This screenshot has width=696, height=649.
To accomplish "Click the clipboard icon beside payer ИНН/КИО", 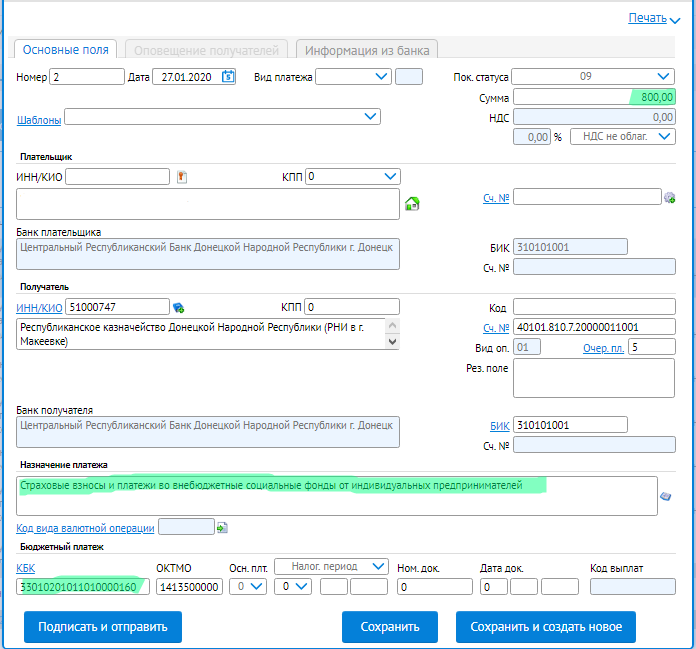I will tap(182, 177).
